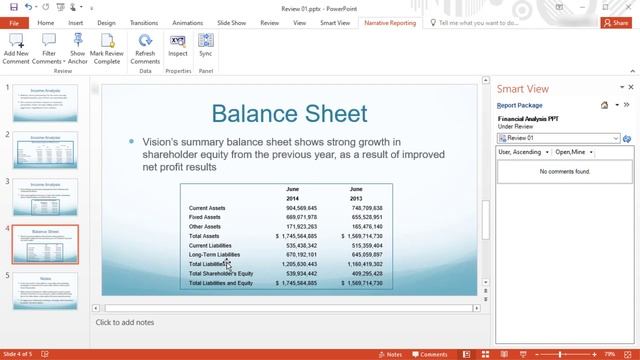Click horizontal scrollbar left arrow
The image size is (640, 360).
click(x=96, y=308)
